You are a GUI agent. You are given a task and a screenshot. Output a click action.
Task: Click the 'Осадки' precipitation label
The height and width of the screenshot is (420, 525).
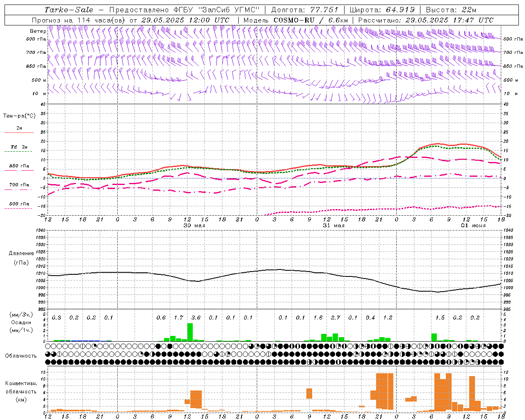(21, 322)
